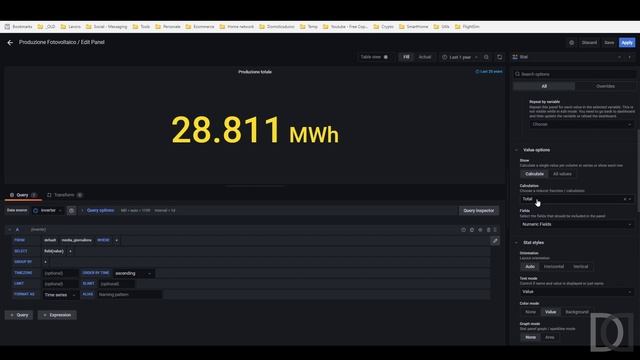Select the Overrides tab
The image size is (640, 360).
click(605, 86)
